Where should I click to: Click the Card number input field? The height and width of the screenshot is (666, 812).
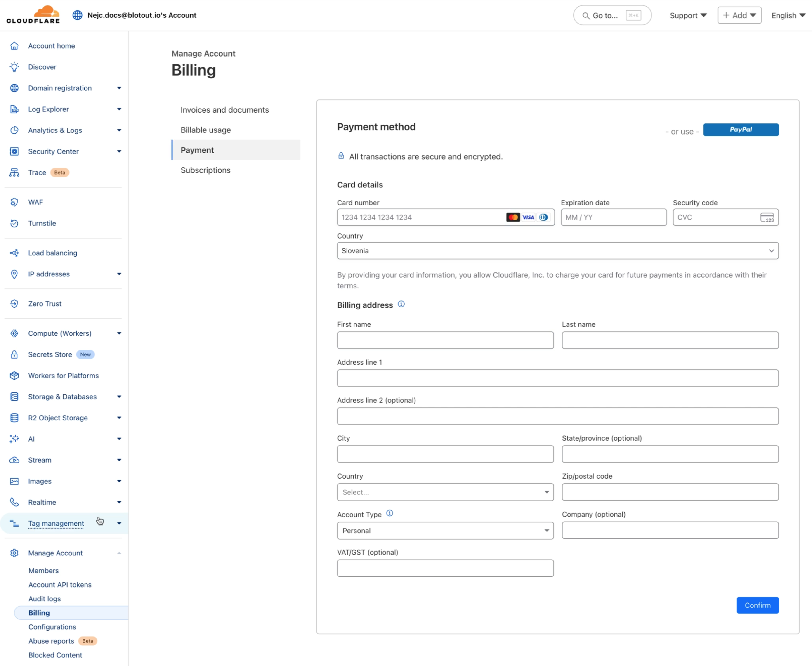(420, 217)
